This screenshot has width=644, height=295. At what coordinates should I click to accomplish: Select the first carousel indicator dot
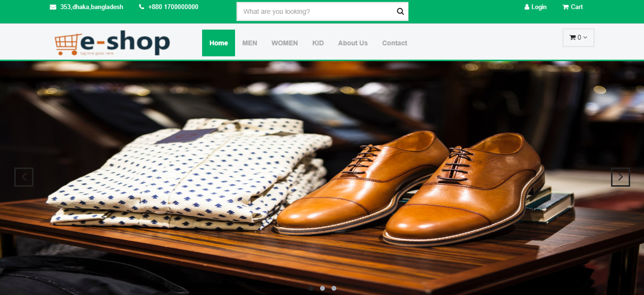click(x=311, y=288)
